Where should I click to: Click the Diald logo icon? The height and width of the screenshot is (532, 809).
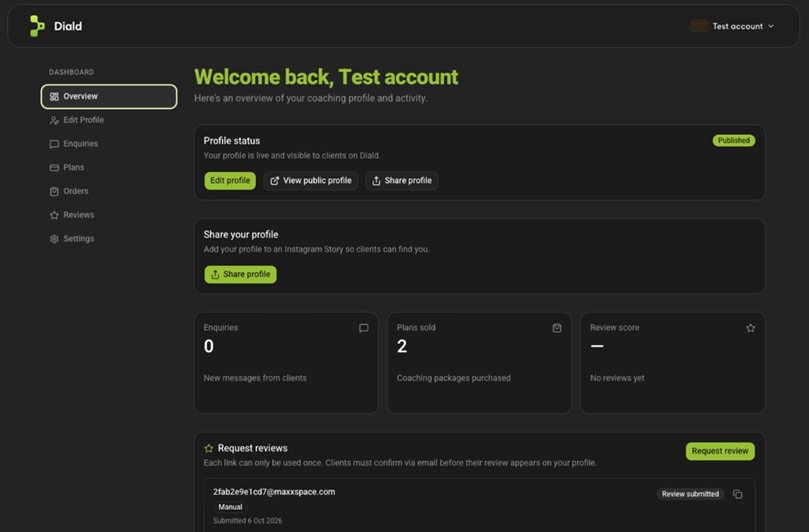pyautogui.click(x=37, y=26)
